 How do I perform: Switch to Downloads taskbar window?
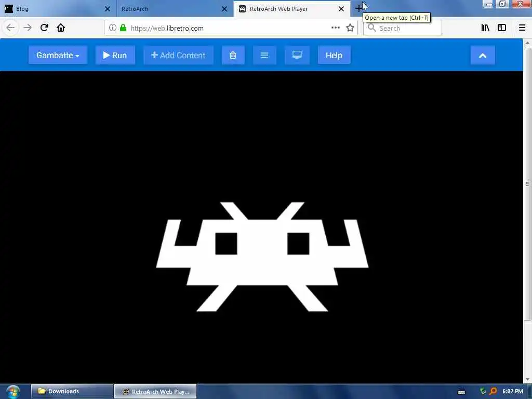pyautogui.click(x=72, y=391)
